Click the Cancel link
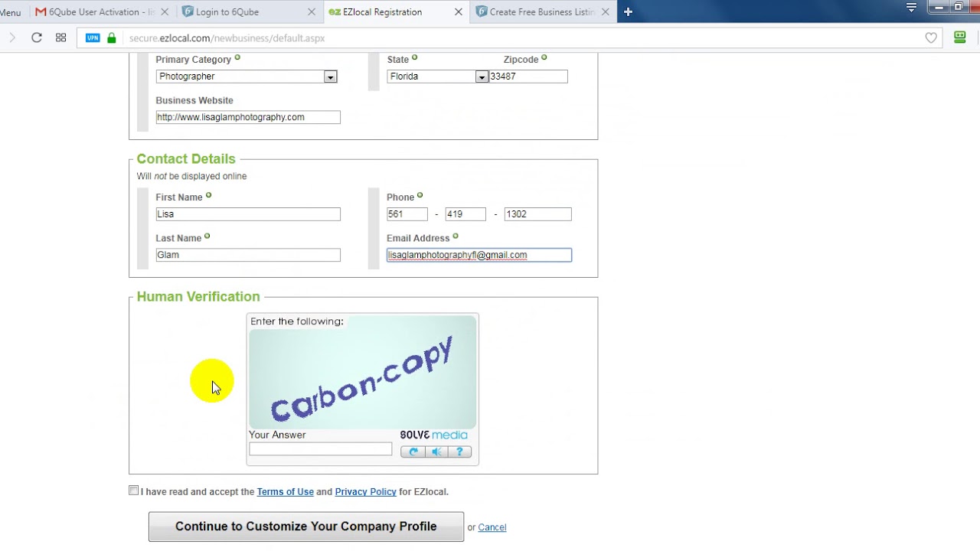980x551 pixels. (x=492, y=527)
